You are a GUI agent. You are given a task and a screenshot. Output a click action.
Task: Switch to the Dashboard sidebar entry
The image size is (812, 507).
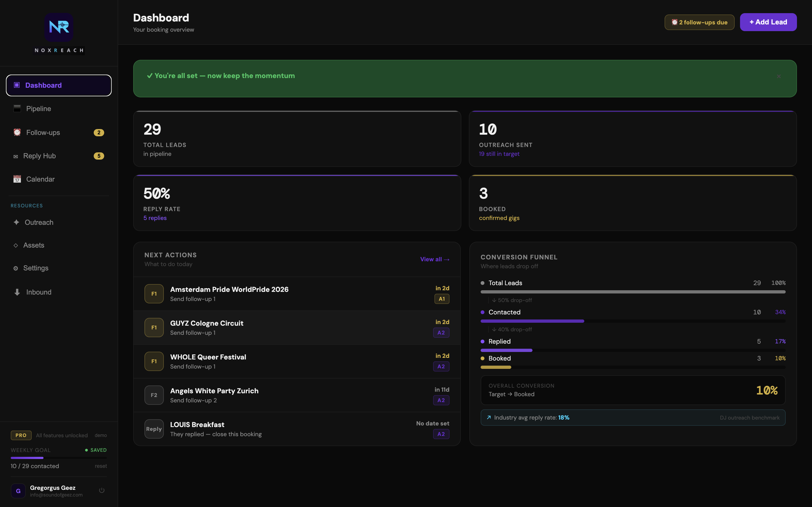tap(44, 85)
